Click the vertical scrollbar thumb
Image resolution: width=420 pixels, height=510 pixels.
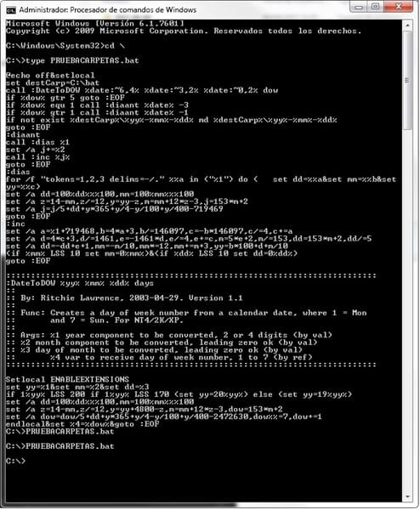coord(407,81)
